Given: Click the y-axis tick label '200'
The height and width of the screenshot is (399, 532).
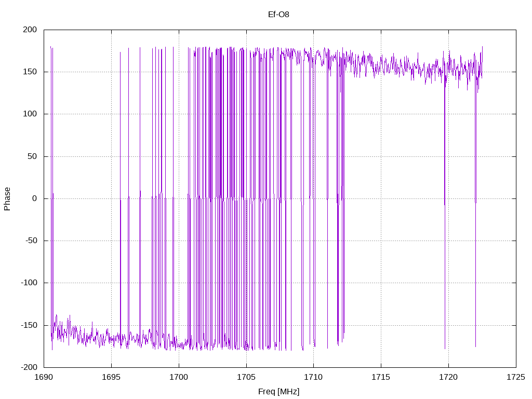Looking at the screenshot, I should point(30,30).
